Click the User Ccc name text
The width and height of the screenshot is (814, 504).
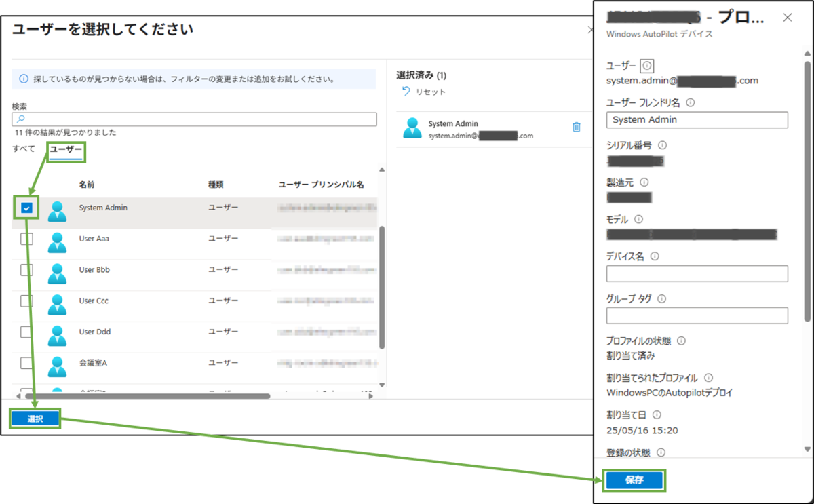click(x=94, y=301)
